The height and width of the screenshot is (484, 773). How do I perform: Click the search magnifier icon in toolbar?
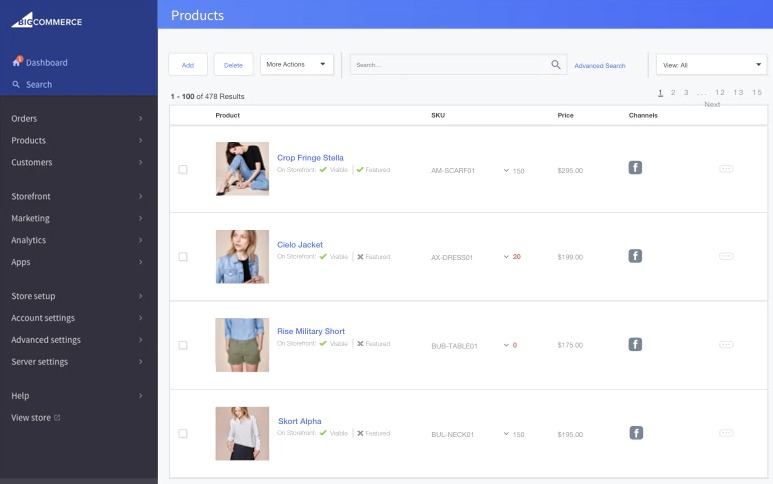556,65
